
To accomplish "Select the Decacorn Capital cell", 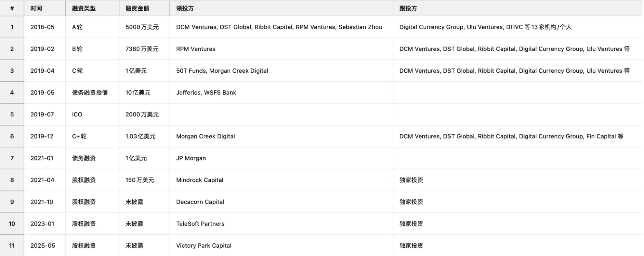I will [281, 202].
